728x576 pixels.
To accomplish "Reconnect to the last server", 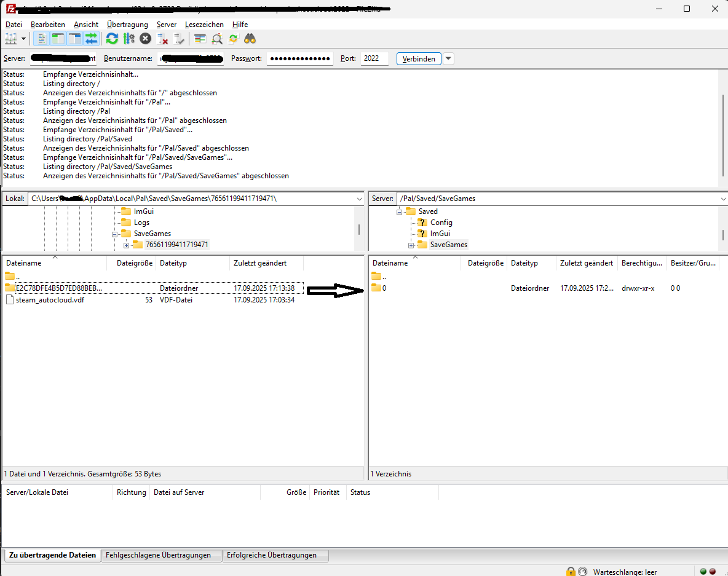I will pyautogui.click(x=179, y=39).
